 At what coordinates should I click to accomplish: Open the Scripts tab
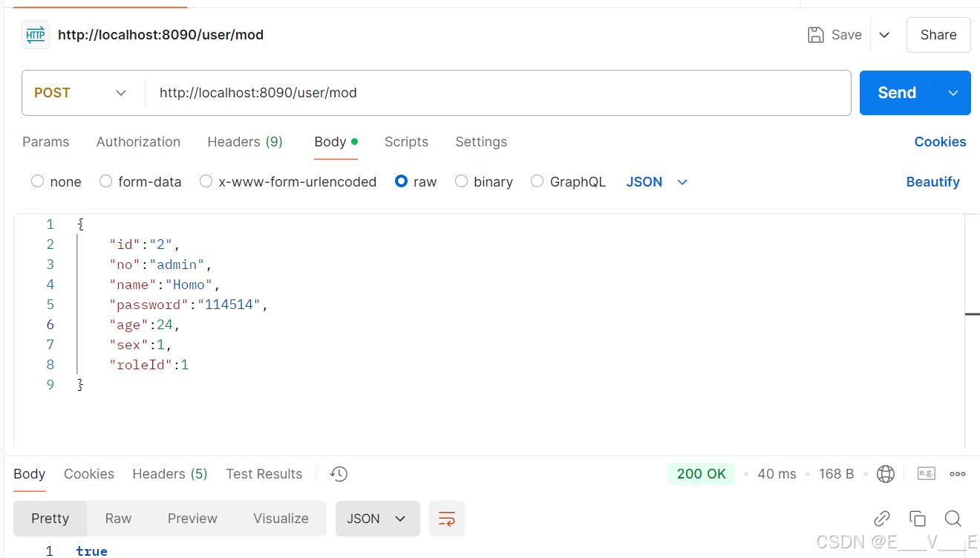[x=406, y=142]
